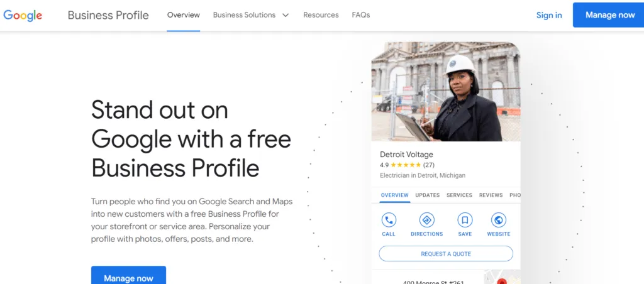Click the Directions diamond icon

pyautogui.click(x=427, y=221)
